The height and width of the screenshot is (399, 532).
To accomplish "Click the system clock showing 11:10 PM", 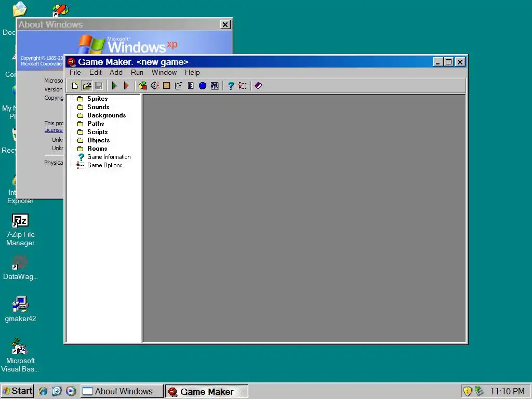I will pyautogui.click(x=507, y=391).
